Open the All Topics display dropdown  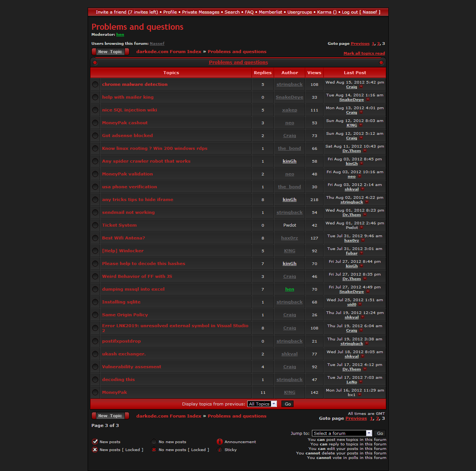(262, 404)
